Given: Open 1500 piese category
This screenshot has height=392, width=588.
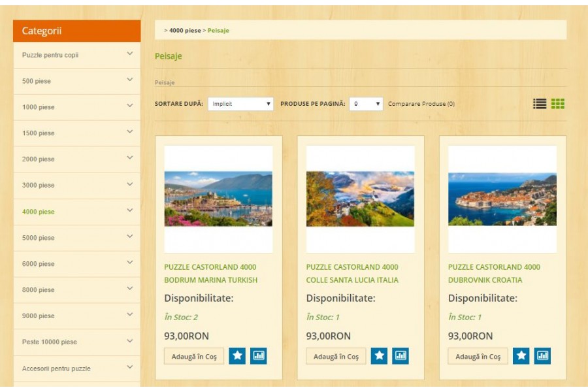Looking at the screenshot, I should point(39,133).
